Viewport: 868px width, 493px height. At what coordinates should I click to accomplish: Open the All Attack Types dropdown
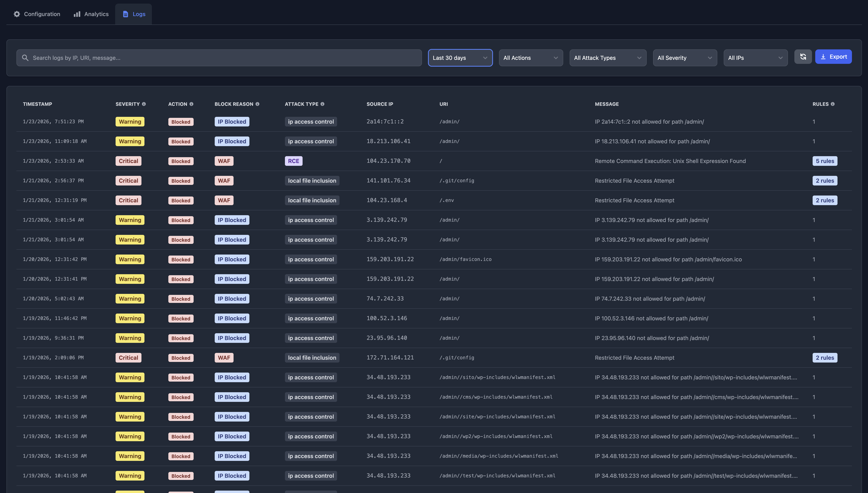[x=607, y=58]
